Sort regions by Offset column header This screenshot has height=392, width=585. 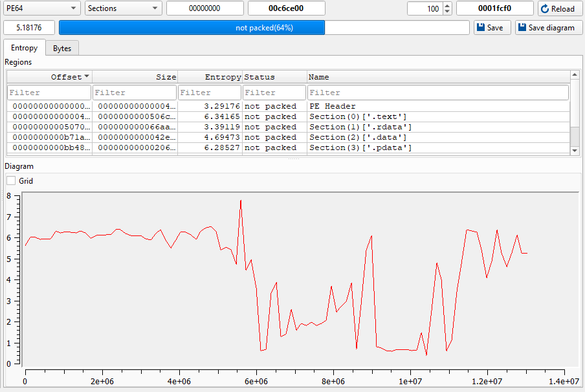49,77
